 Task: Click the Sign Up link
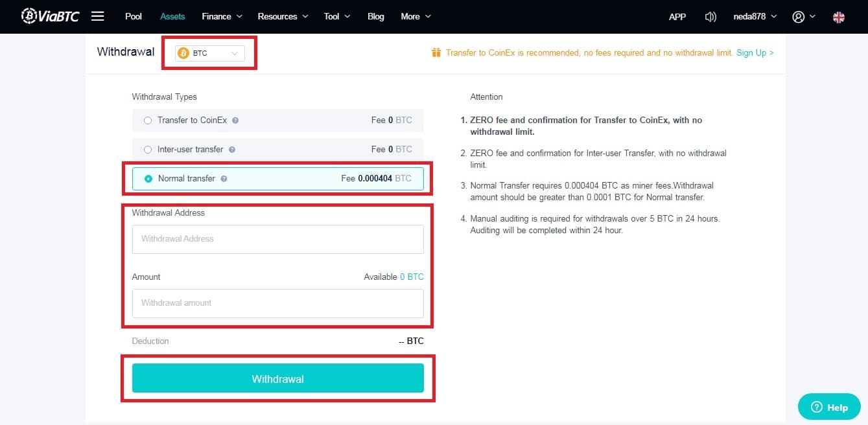click(x=755, y=52)
